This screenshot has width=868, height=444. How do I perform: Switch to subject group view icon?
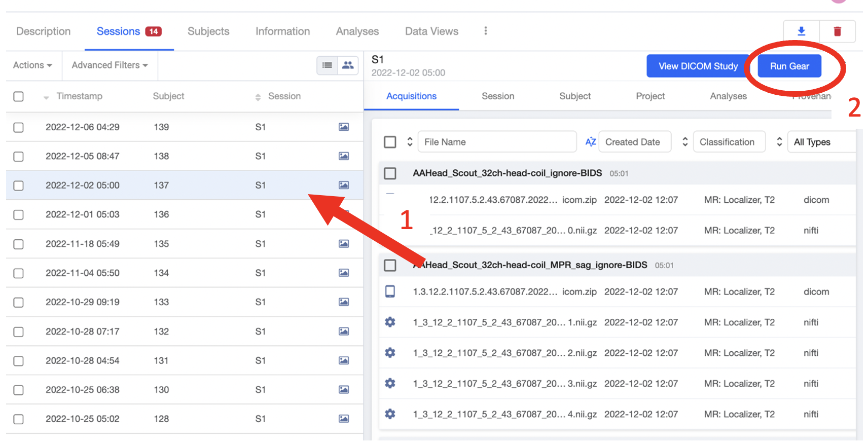(348, 65)
